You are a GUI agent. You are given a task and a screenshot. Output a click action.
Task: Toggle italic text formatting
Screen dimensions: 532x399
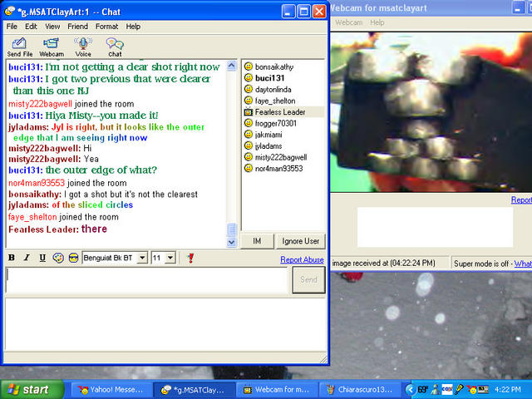click(x=27, y=258)
